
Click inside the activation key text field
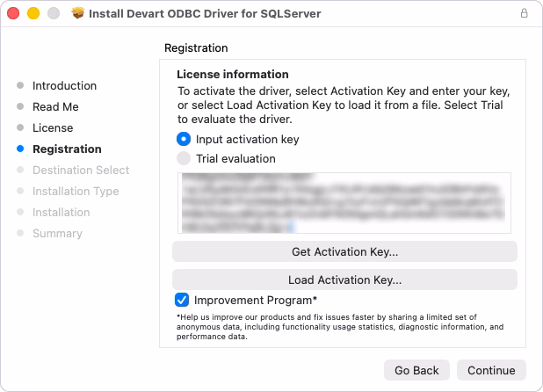point(344,203)
